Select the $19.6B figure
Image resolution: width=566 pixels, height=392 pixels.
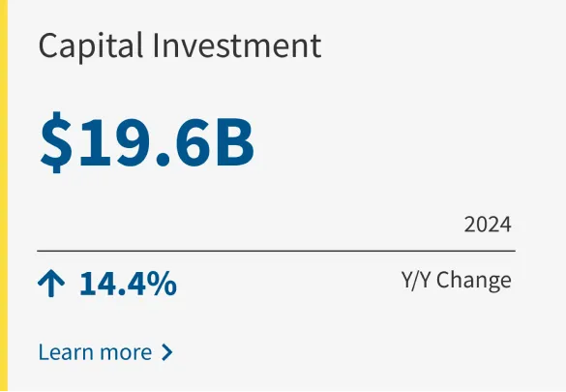click(x=147, y=142)
